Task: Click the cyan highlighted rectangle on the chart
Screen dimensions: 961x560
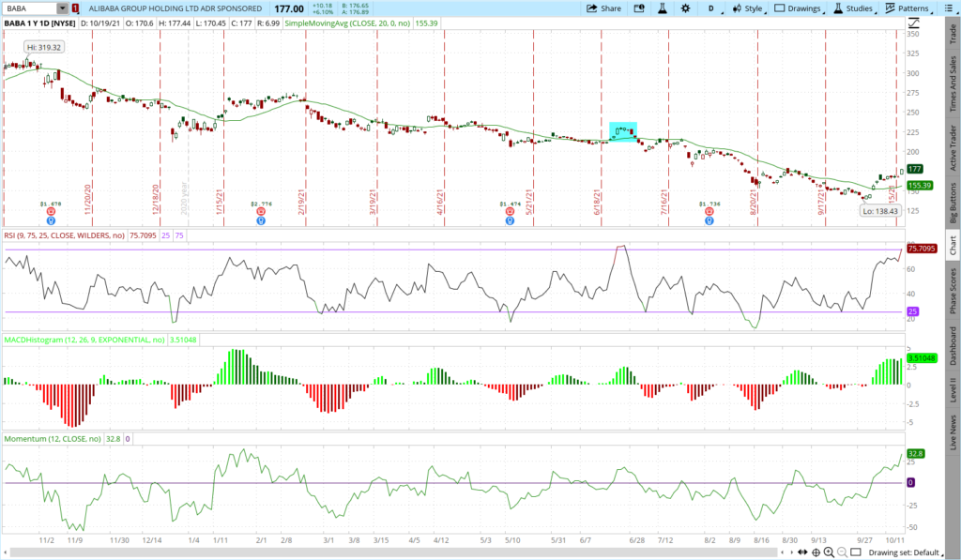Action: point(623,131)
